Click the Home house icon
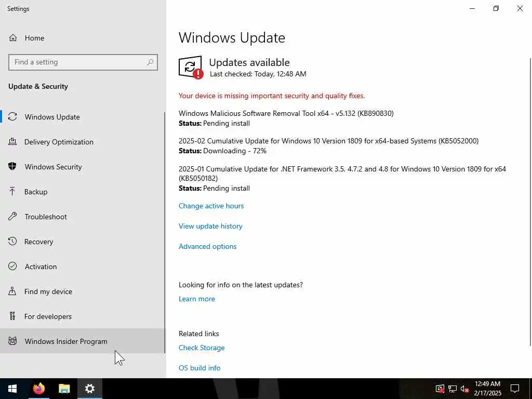532x399 pixels. 13,37
